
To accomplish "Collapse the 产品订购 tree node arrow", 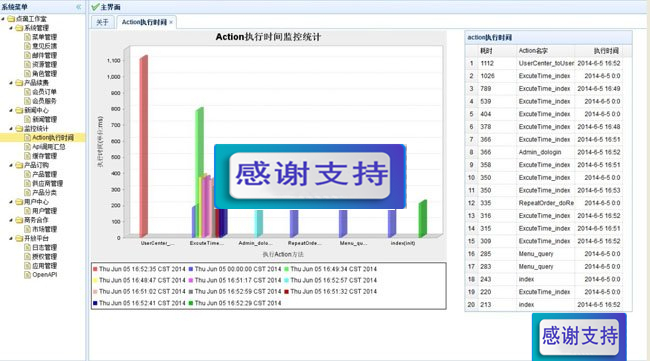I will pyautogui.click(x=11, y=165).
